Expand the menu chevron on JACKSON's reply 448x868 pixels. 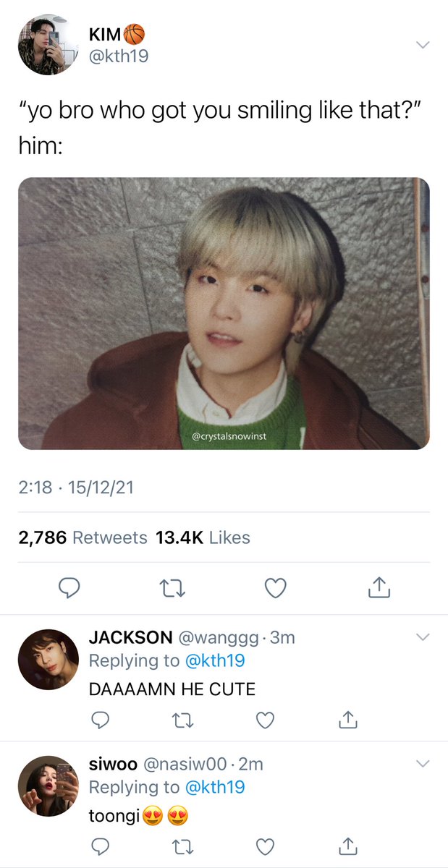(x=422, y=637)
